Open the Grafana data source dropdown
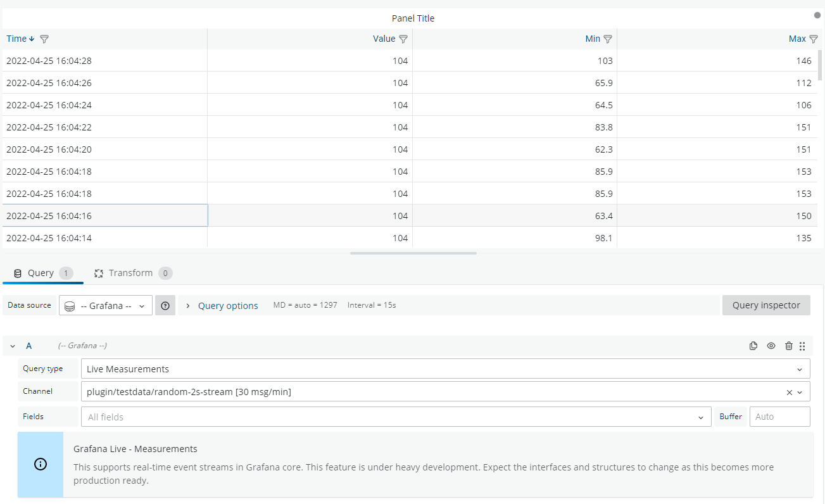The image size is (825, 504). point(105,305)
